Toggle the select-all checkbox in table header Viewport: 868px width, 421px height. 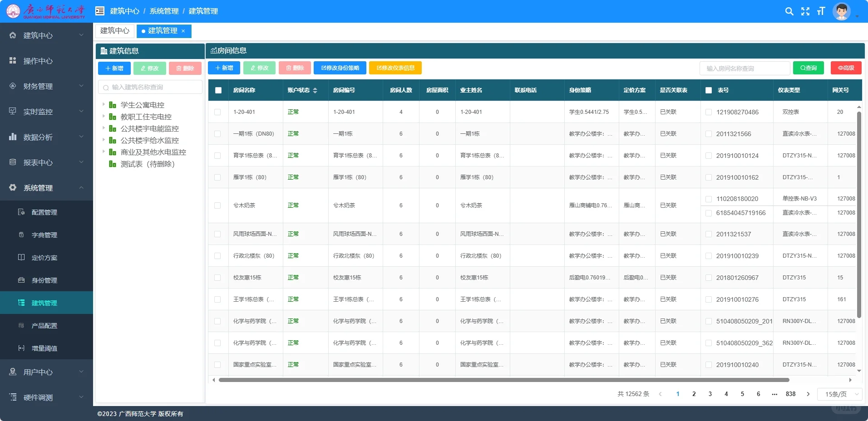coord(218,90)
